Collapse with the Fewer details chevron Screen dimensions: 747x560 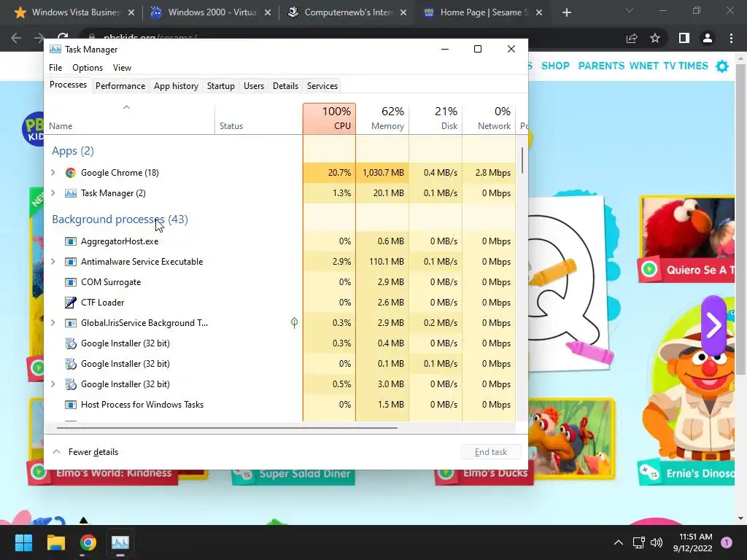point(56,452)
